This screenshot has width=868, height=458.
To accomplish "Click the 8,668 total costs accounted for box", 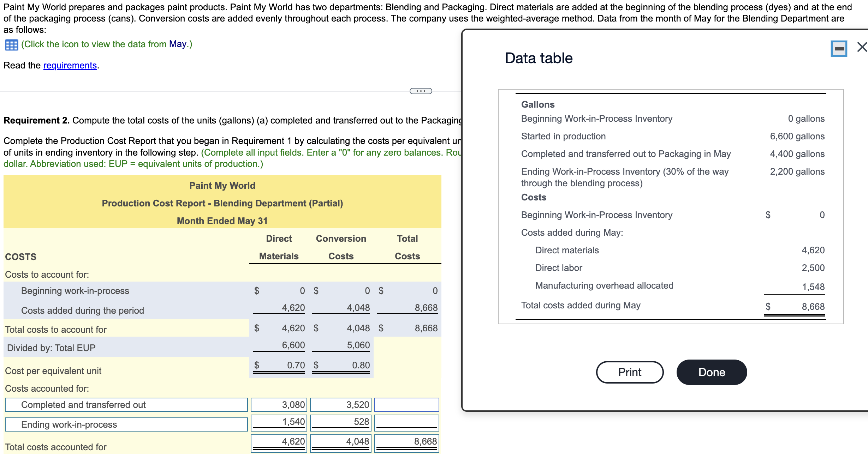I will pos(407,442).
